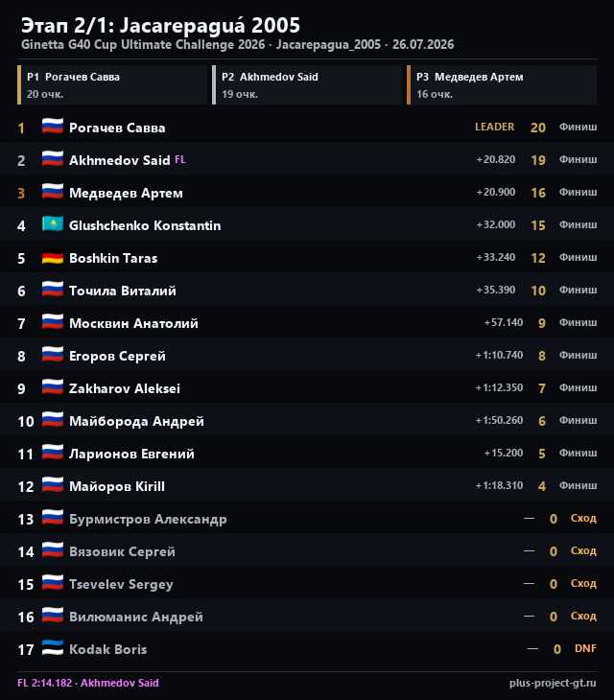Select driver name Бурмистров Александр
The width and height of the screenshot is (614, 700).
[148, 519]
